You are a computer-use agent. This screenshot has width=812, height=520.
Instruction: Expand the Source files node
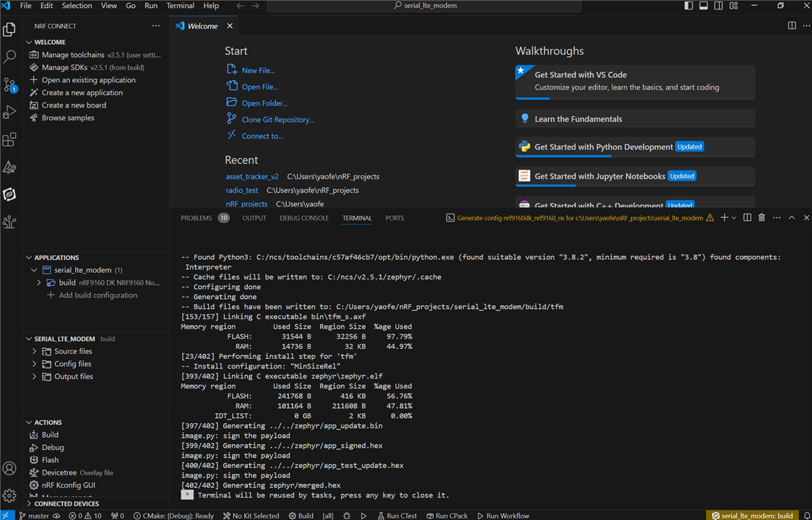point(34,351)
